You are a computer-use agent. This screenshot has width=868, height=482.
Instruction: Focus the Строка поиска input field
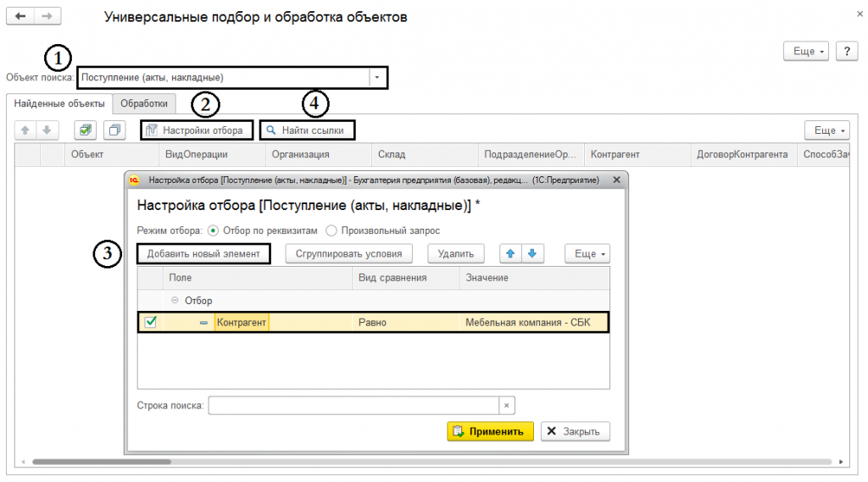pos(353,406)
